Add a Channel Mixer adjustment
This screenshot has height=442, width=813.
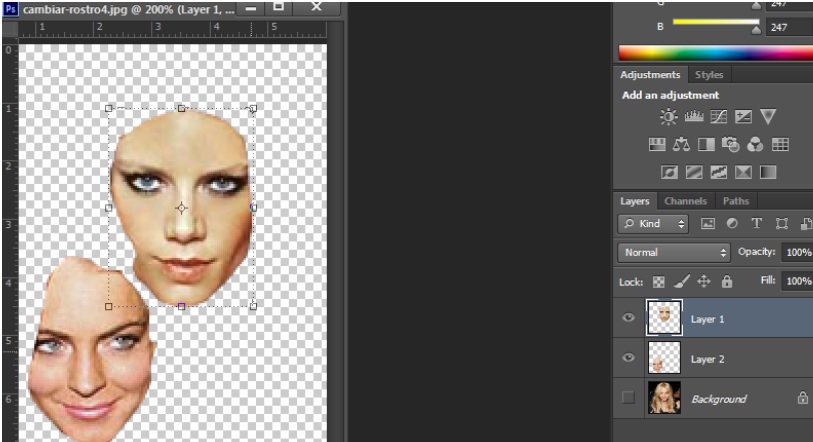point(755,145)
